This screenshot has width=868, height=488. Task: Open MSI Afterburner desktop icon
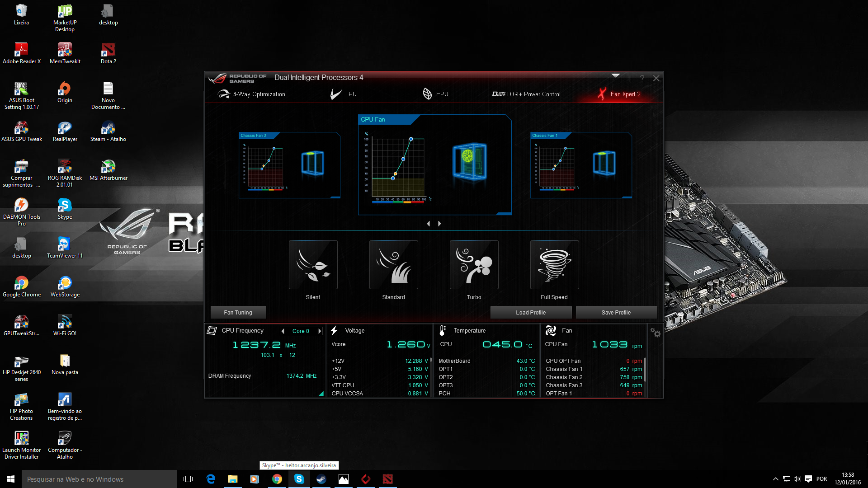108,170
